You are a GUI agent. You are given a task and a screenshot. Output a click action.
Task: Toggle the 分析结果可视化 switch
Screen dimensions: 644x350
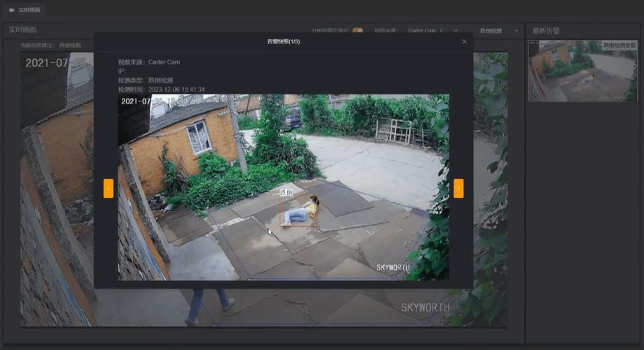coord(358,31)
